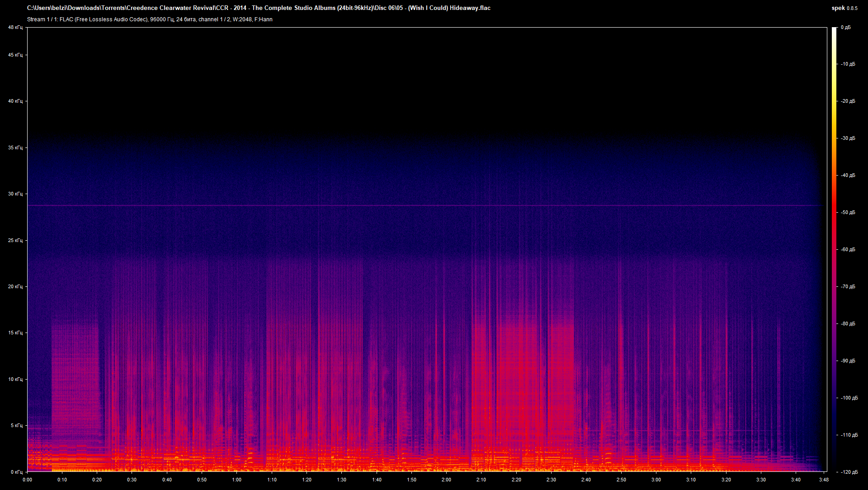Click the 40 кГц axis label

tap(16, 101)
